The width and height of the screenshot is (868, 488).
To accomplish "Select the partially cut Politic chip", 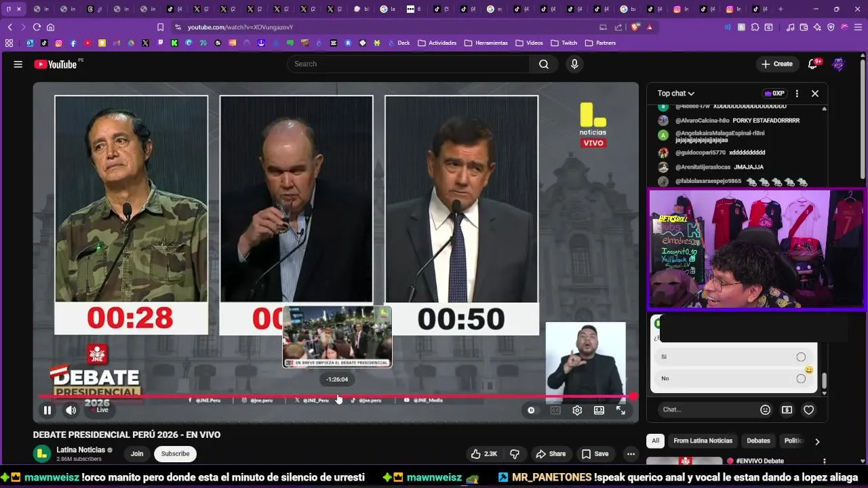I will pos(793,441).
